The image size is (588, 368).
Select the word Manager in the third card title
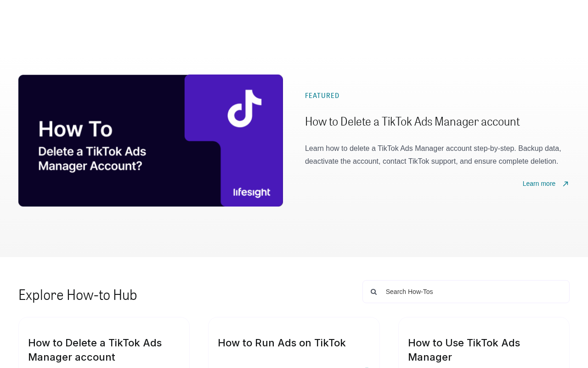click(x=430, y=357)
